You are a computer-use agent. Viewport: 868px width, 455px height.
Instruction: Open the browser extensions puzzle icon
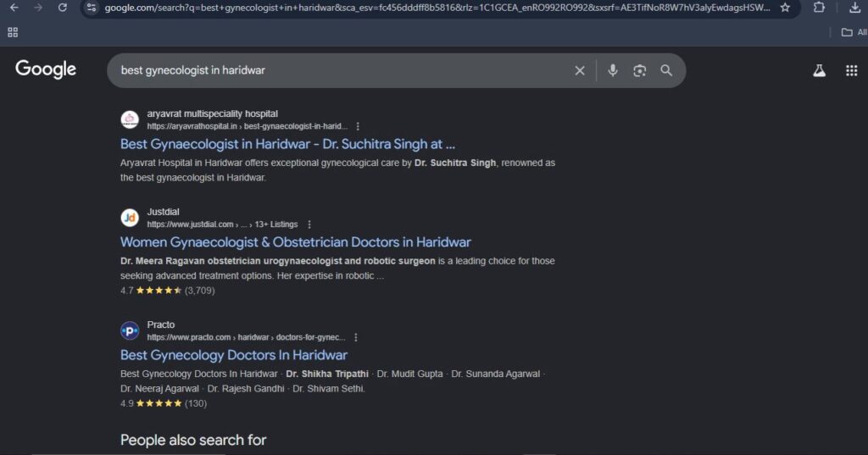819,8
